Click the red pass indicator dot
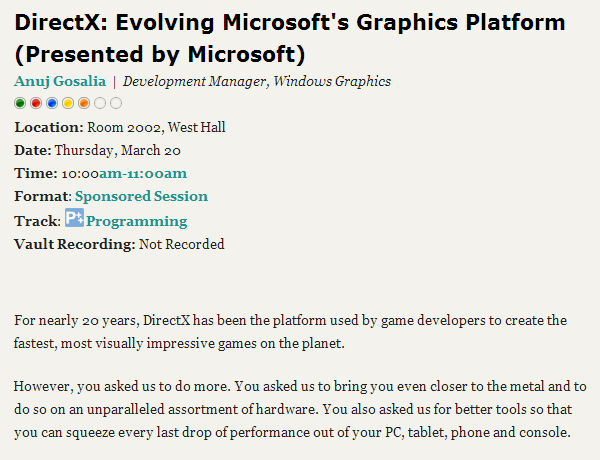 [36, 103]
